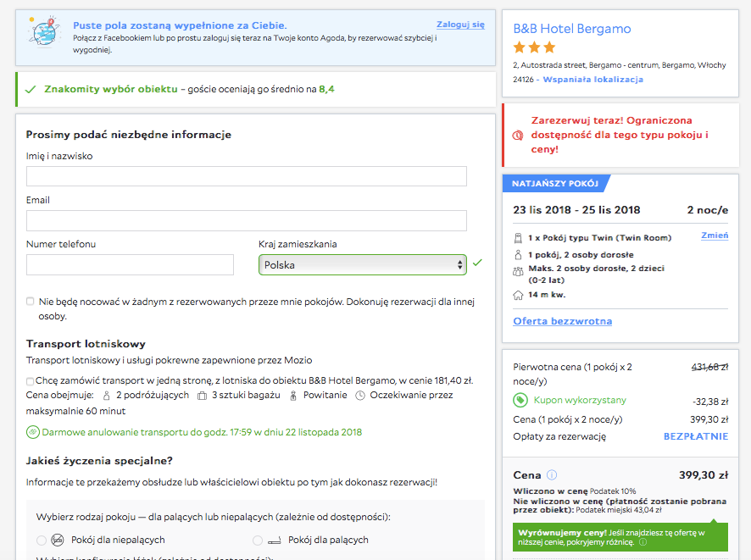This screenshot has height=560, width=751.
Task: Open info icon in Wyrównujemy ceny banner
Action: pyautogui.click(x=643, y=542)
